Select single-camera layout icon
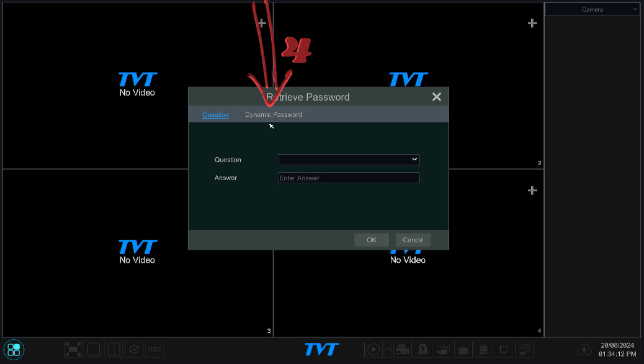 (x=94, y=350)
